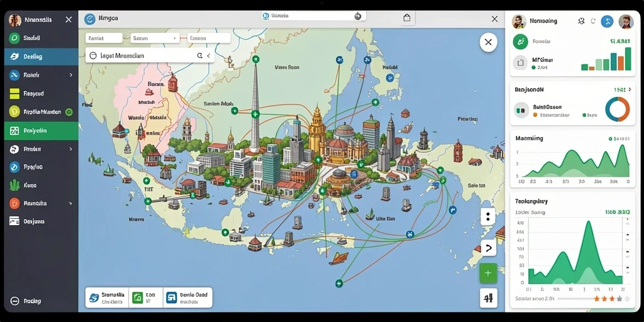This screenshot has width=644, height=322.
Task: Click the white card icon in sidebar
Action: [x=14, y=221]
